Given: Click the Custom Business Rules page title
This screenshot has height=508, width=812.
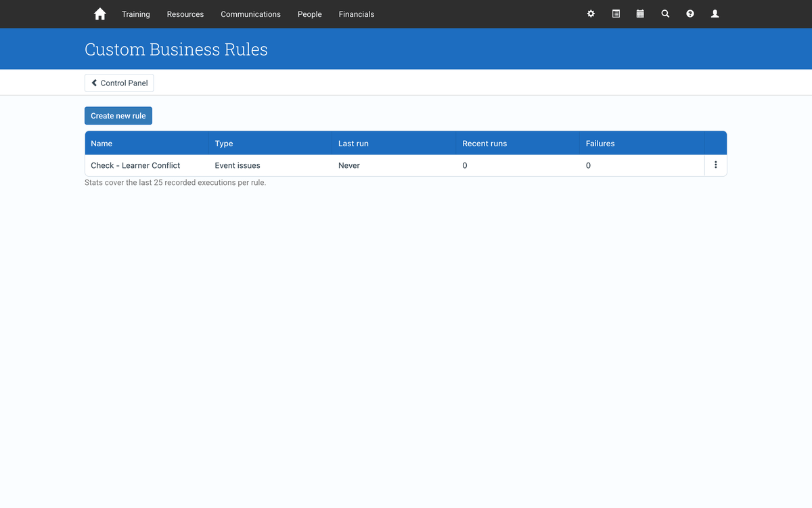Looking at the screenshot, I should pyautogui.click(x=176, y=49).
